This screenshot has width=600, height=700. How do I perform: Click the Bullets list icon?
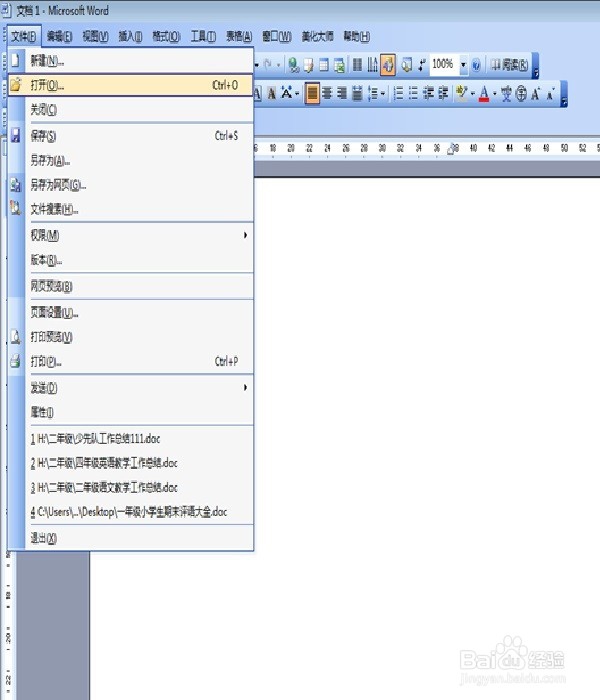(413, 94)
